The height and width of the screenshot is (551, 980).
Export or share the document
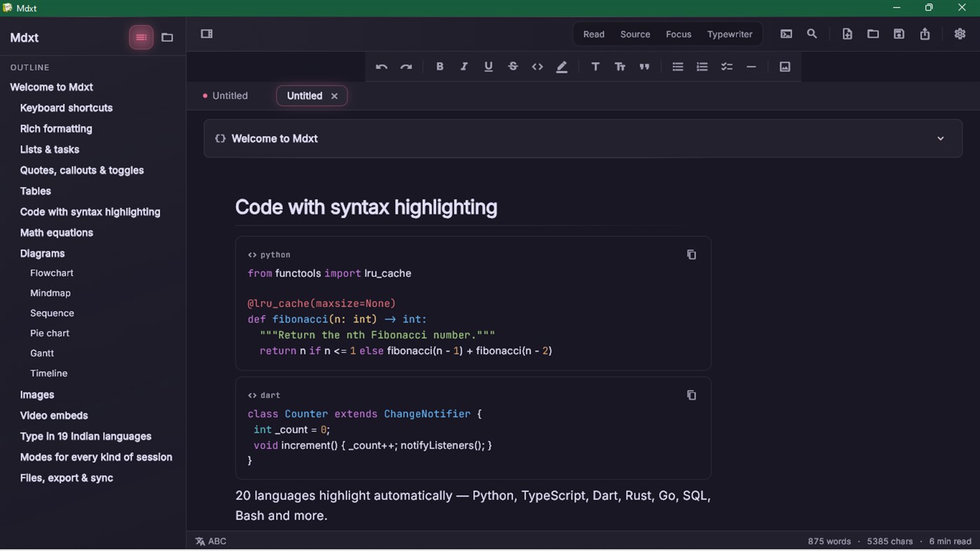point(925,34)
